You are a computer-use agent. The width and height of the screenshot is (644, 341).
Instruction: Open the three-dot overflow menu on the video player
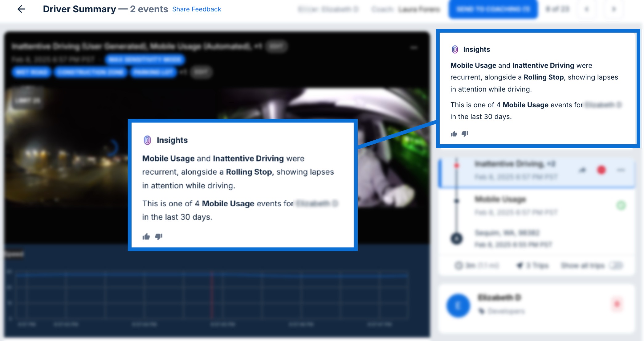[x=414, y=47]
